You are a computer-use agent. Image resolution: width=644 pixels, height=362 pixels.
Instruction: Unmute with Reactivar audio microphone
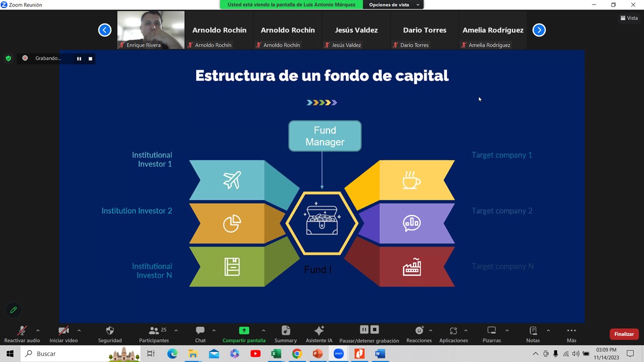[22, 331]
